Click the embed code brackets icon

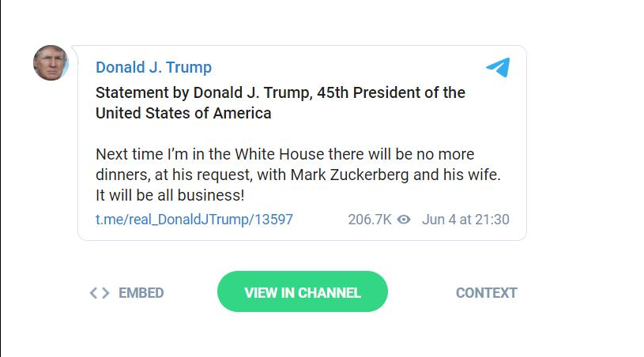tap(99, 293)
